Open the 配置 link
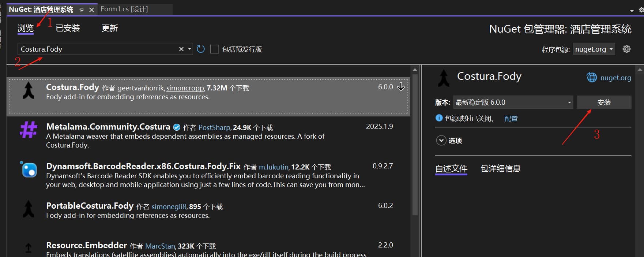Screen dimensions: 644x257 pyautogui.click(x=511, y=118)
